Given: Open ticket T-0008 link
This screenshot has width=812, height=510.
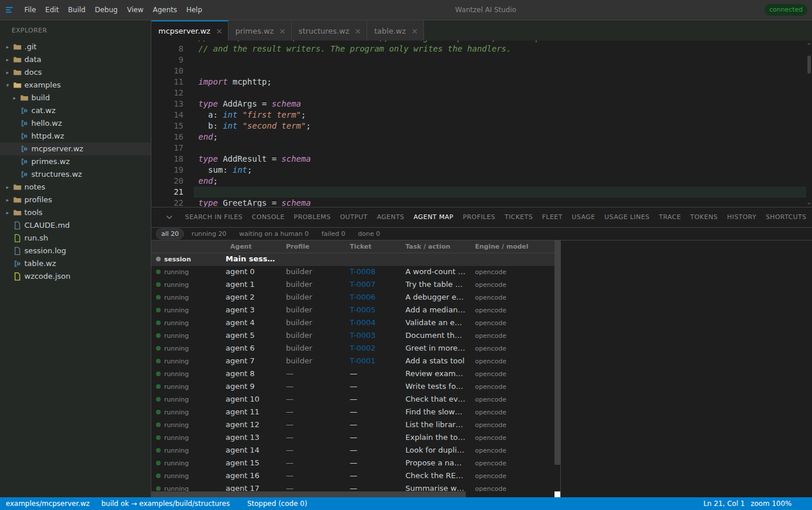Looking at the screenshot, I should coord(362,272).
